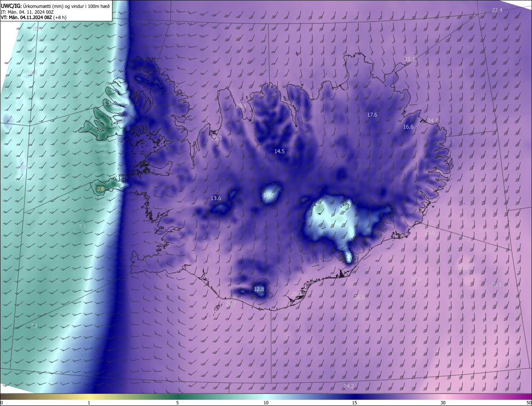Click the 25.1 value label
Image resolution: width=532 pixels, height=406 pixels.
pyautogui.click(x=410, y=59)
